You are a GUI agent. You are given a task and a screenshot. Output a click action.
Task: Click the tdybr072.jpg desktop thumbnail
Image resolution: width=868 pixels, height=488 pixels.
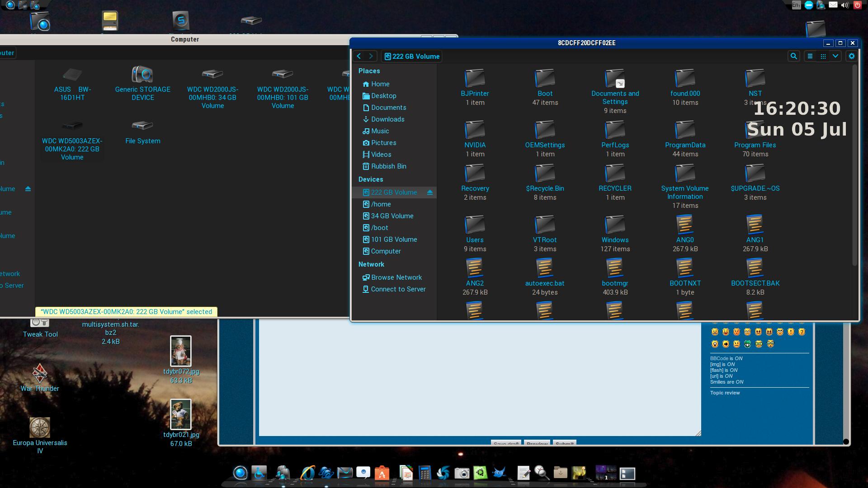click(x=181, y=351)
